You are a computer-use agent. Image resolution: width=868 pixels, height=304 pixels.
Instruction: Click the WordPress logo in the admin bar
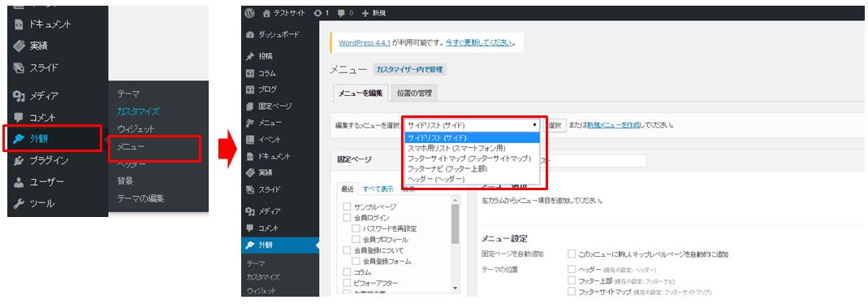pos(249,13)
